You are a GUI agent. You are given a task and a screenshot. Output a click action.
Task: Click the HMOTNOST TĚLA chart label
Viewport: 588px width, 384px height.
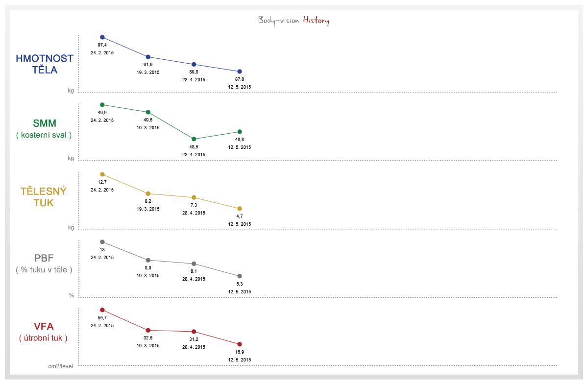point(45,64)
